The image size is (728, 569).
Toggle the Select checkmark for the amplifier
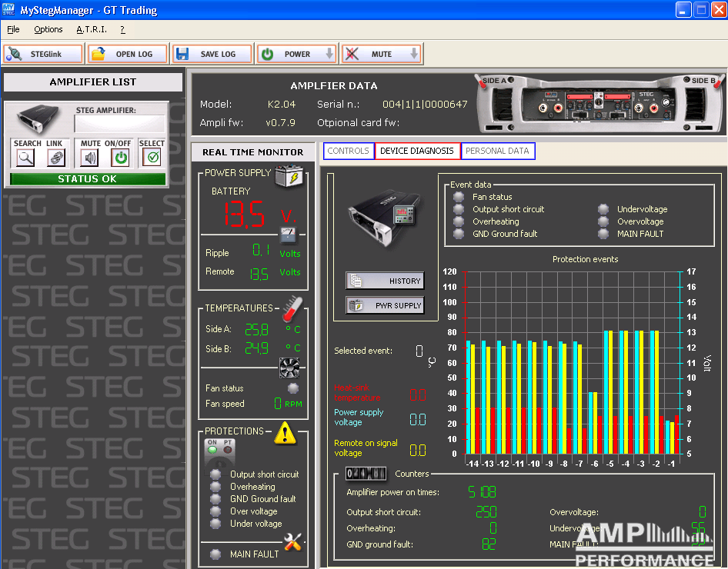click(x=152, y=158)
